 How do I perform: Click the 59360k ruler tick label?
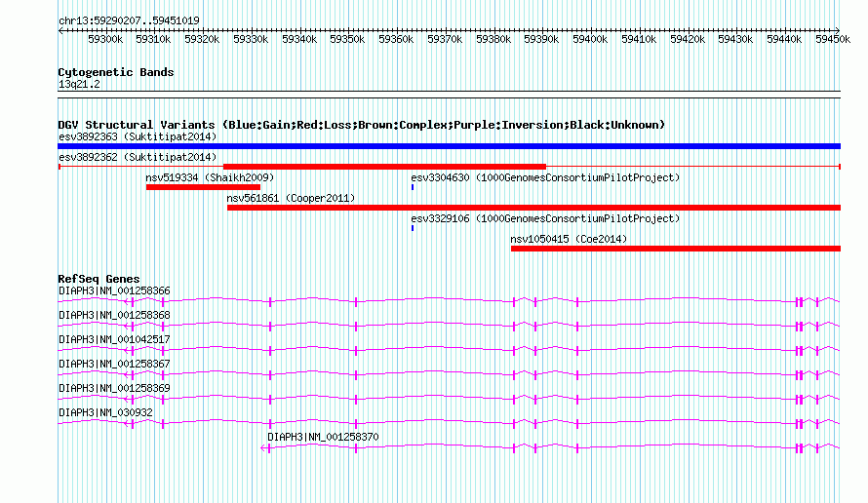396,39
